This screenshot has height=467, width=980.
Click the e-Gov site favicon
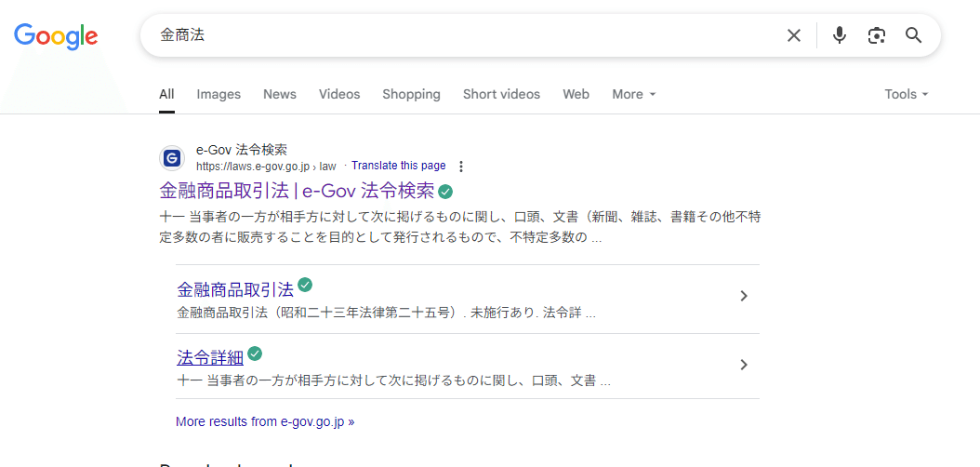(172, 158)
